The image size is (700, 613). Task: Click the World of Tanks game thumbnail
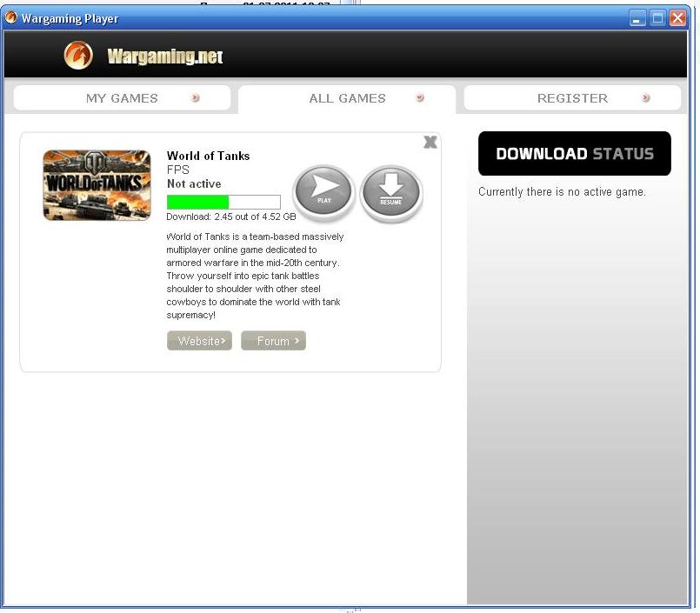97,185
